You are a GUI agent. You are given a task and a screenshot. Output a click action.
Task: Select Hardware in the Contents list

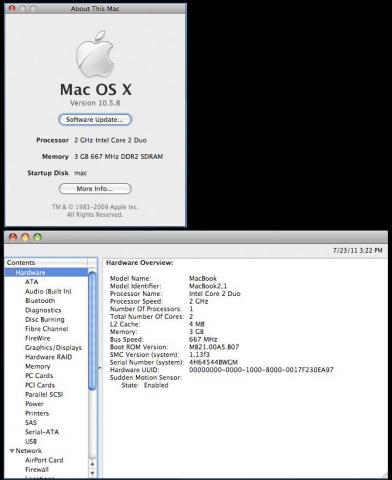pyautogui.click(x=47, y=272)
